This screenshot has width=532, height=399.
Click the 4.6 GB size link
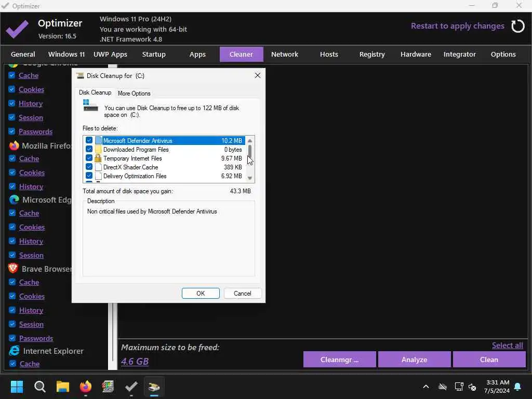(135, 362)
